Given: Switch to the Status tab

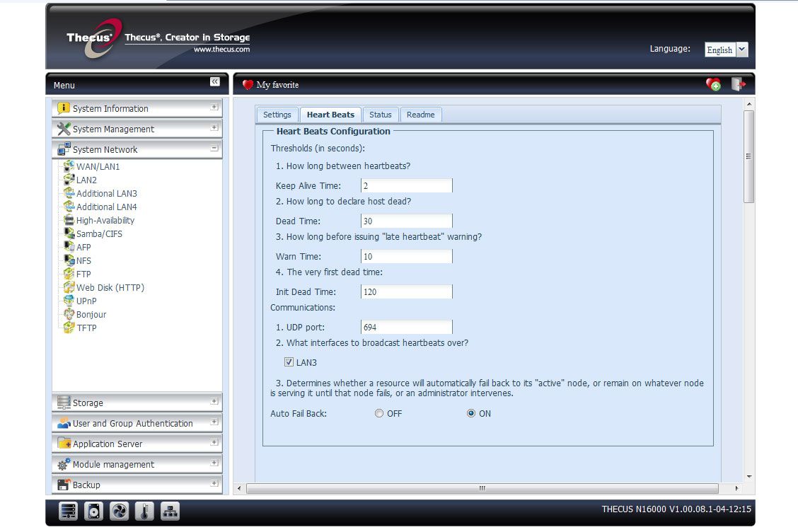Looking at the screenshot, I should point(380,115).
